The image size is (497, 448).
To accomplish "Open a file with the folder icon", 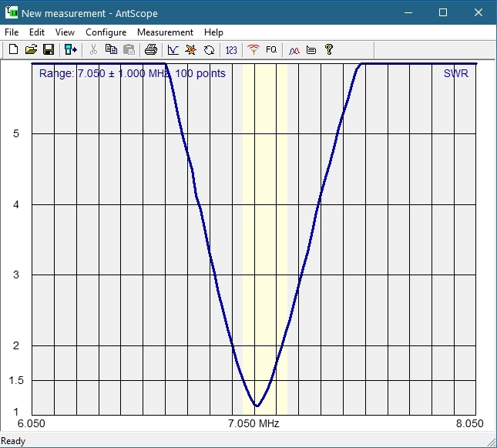I will [31, 49].
